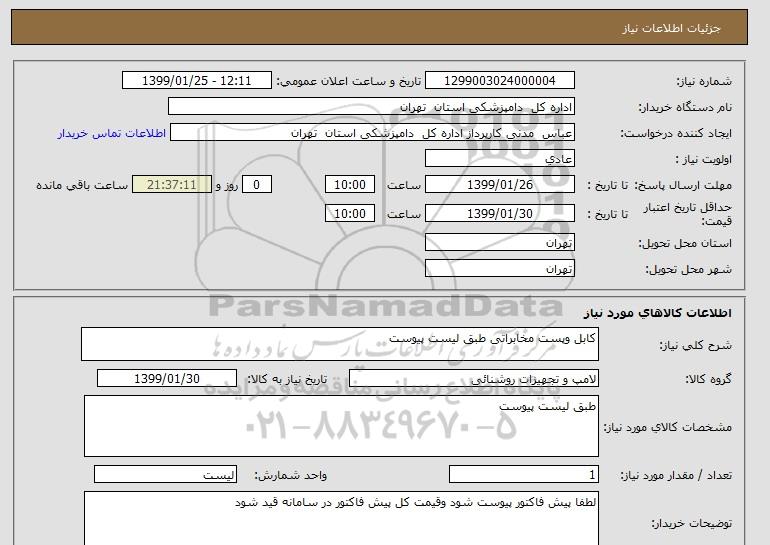Select the priority field showing عادی
The image size is (770, 545).
(499, 159)
